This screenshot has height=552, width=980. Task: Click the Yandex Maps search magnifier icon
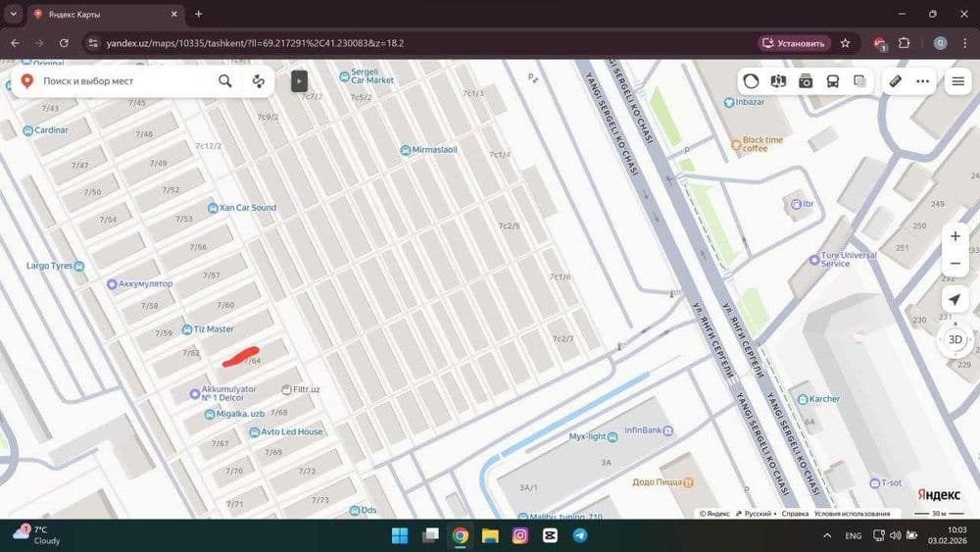pyautogui.click(x=225, y=80)
